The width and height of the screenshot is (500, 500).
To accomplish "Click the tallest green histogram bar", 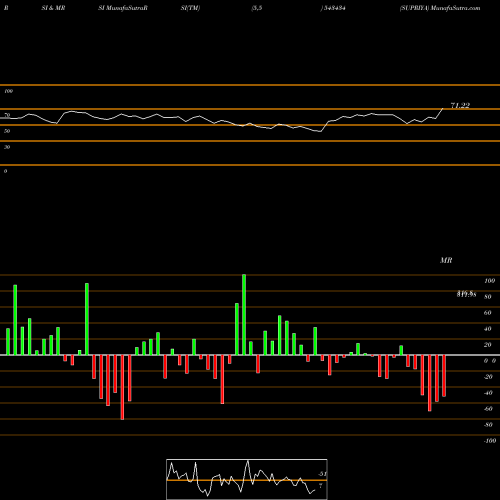I will pos(244,315).
